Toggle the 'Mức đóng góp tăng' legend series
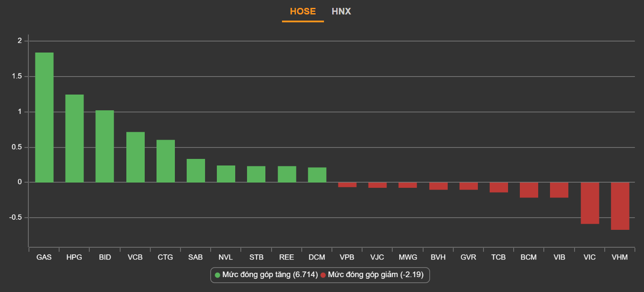This screenshot has height=292, width=644. 270,275
